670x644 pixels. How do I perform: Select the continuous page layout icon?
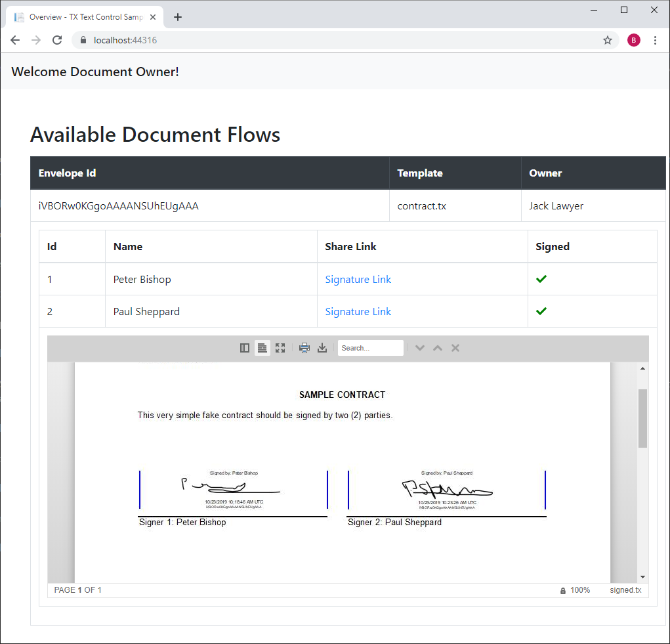262,348
